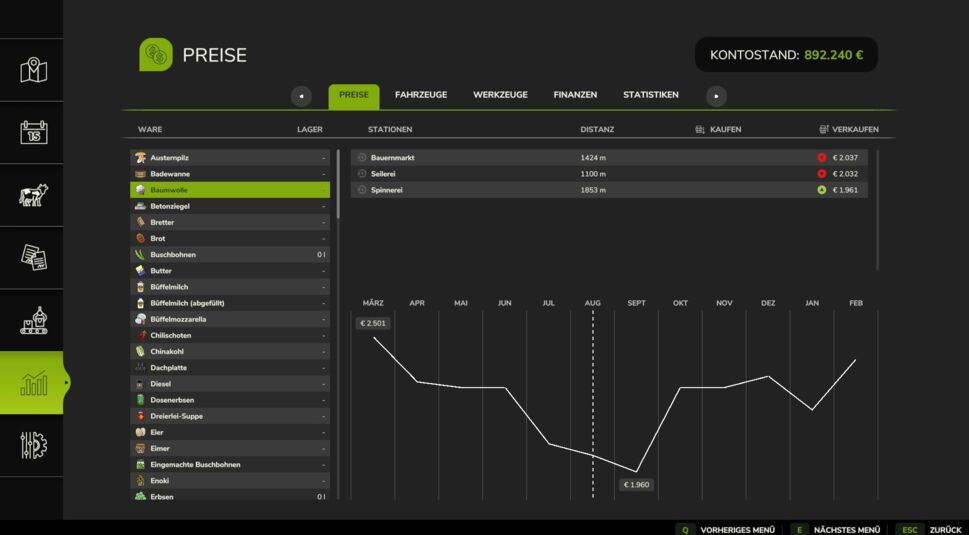The height and width of the screenshot is (535, 969).
Task: Click the right arrow after Statistiken tab
Action: tap(716, 96)
